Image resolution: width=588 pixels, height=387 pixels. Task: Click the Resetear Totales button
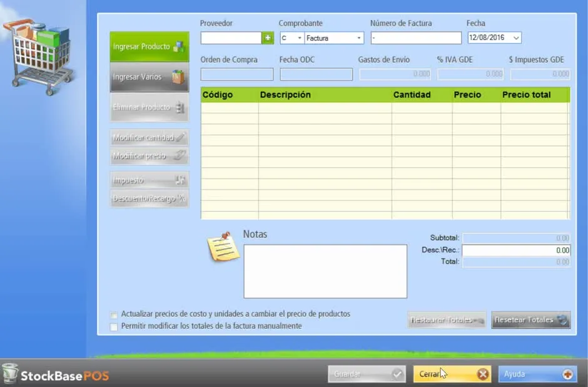click(531, 320)
